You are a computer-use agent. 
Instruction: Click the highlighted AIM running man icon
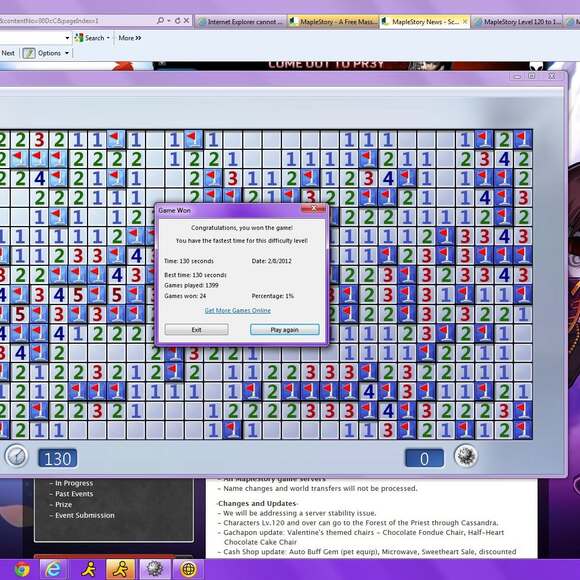(121, 569)
